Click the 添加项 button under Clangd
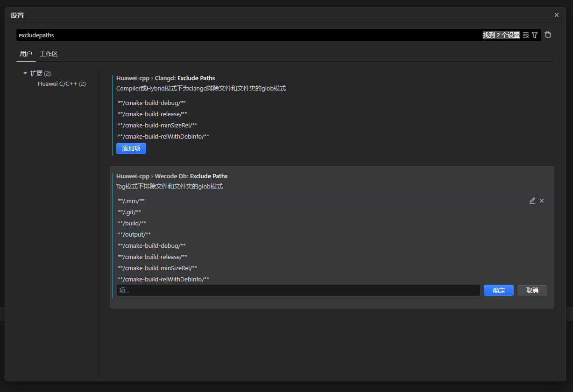Image resolution: width=573 pixels, height=392 pixels. [131, 148]
